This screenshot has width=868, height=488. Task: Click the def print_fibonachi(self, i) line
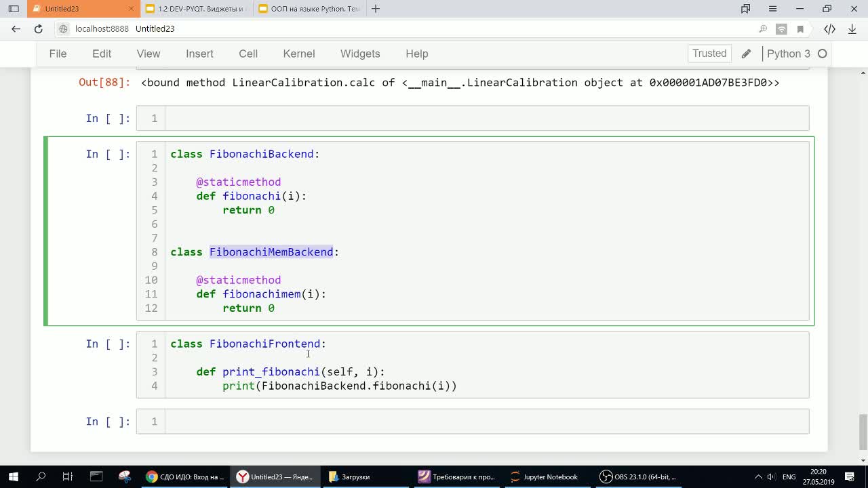tap(290, 371)
